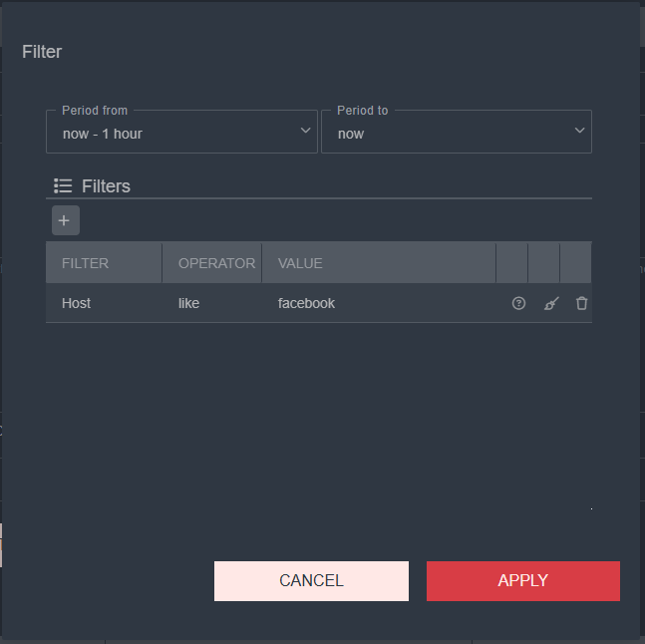This screenshot has height=644, width=645.
Task: Click the brush edit icon for Host filter
Action: 551,303
